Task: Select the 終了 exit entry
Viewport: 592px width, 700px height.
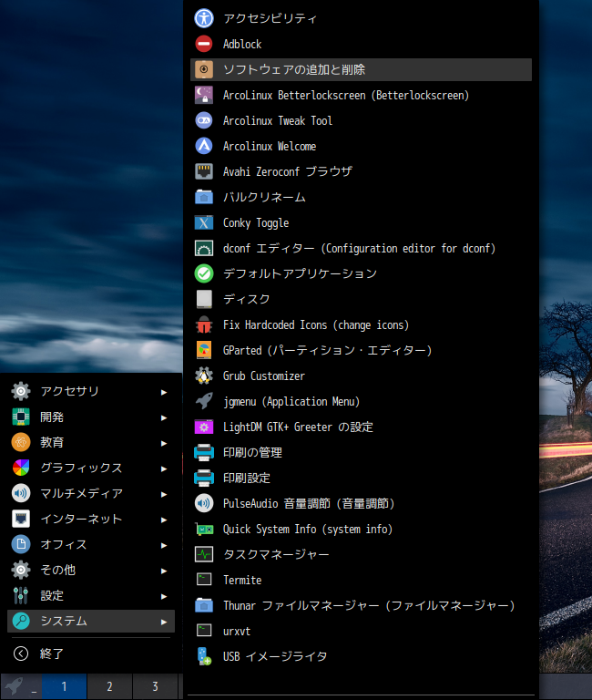Action: point(91,654)
